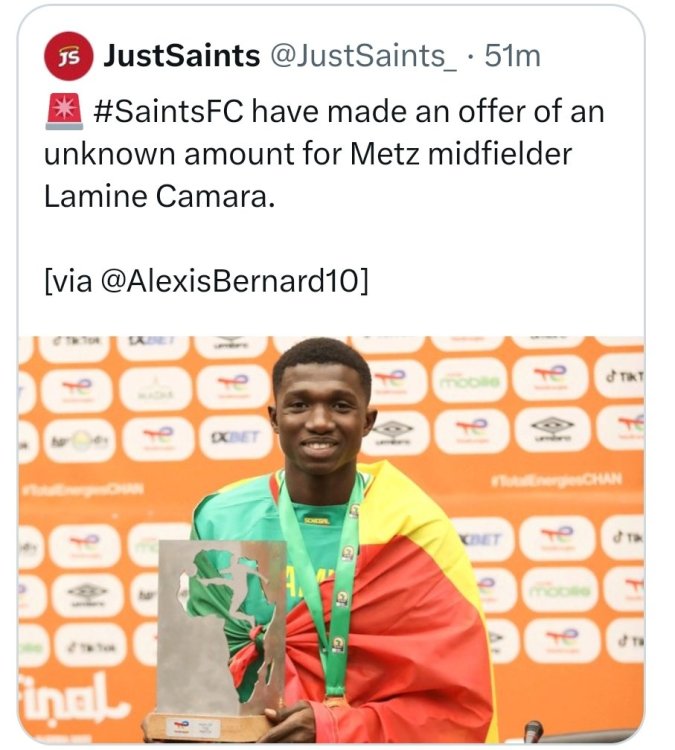Click the @JustSaints_ handle
This screenshot has width=675, height=750.
364,56
